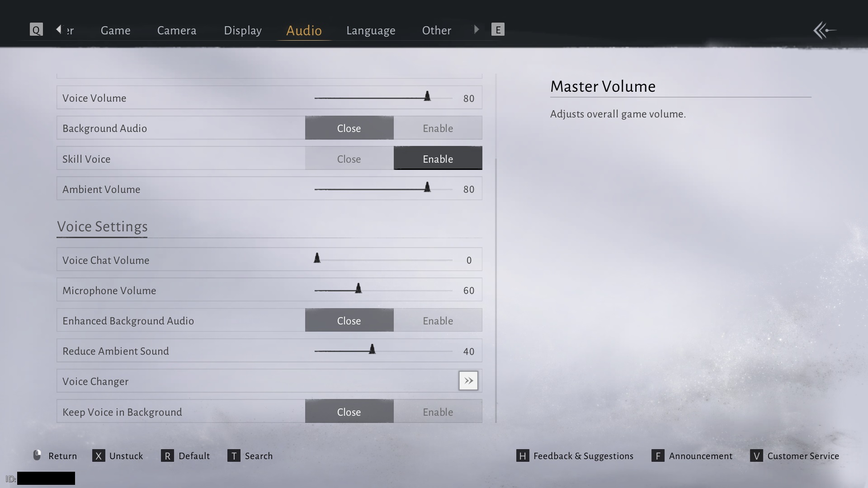868x488 pixels.
Task: Click the H key Feedback icon
Action: [523, 456]
